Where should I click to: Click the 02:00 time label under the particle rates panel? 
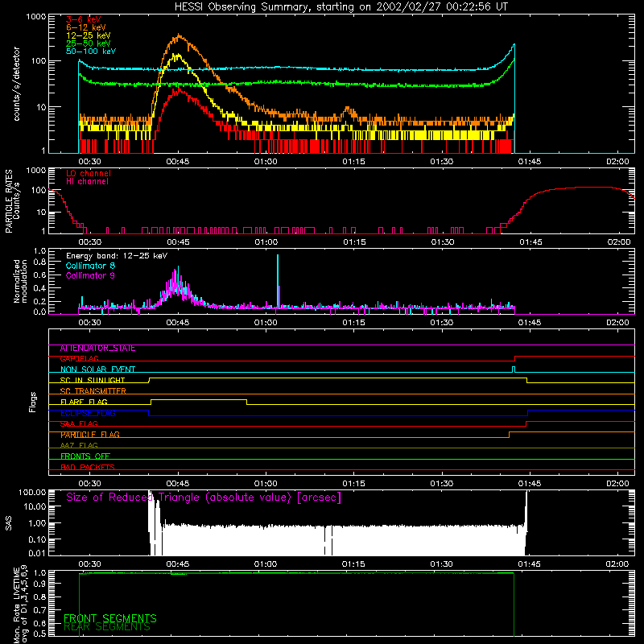(x=618, y=242)
